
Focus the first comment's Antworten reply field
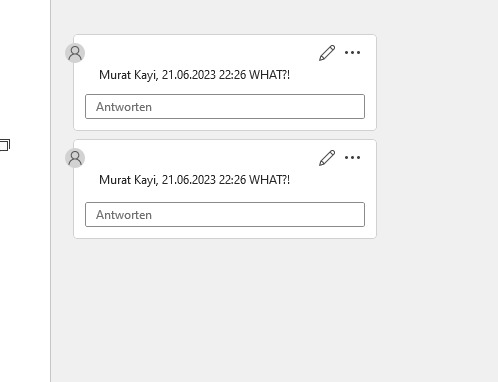pos(225,107)
